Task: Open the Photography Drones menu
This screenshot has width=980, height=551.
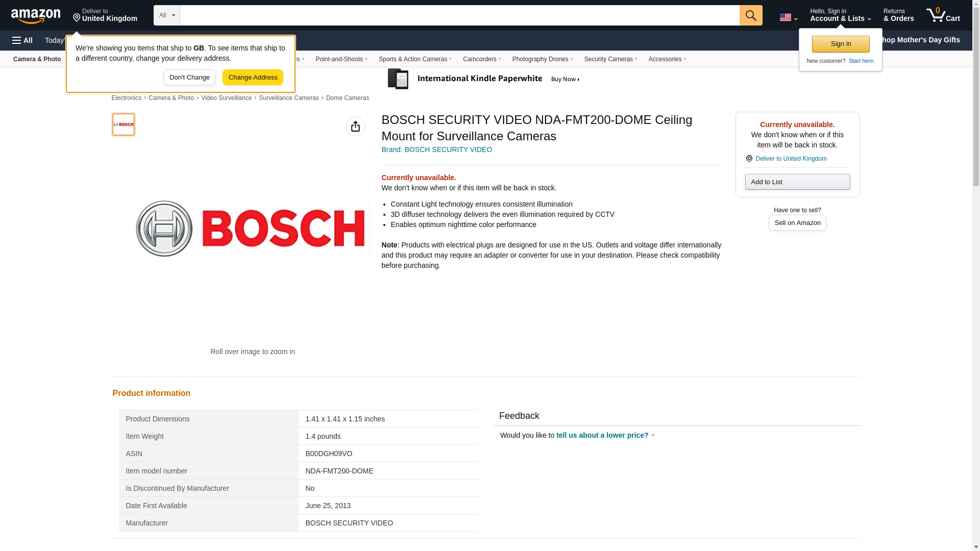Action: 542,59
